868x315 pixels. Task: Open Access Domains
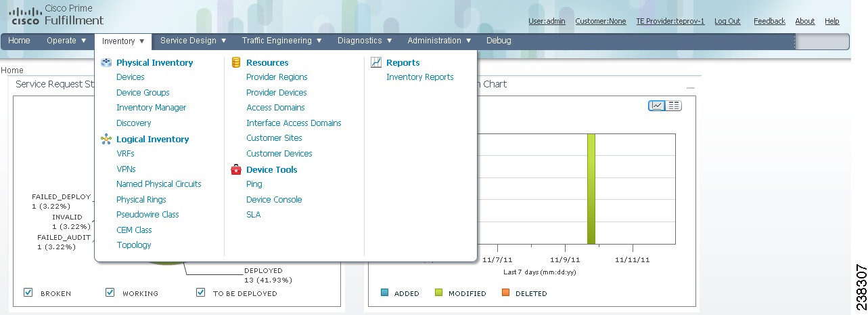[275, 108]
